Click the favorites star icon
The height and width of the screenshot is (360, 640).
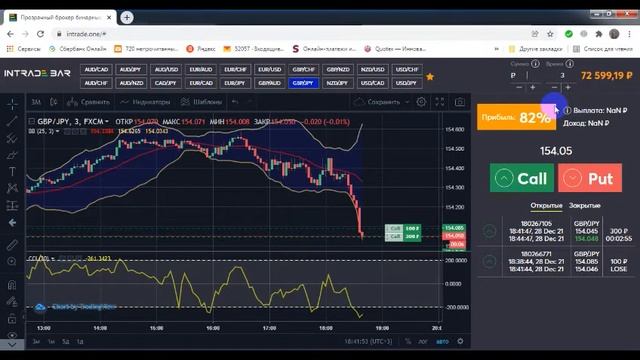[x=430, y=77]
